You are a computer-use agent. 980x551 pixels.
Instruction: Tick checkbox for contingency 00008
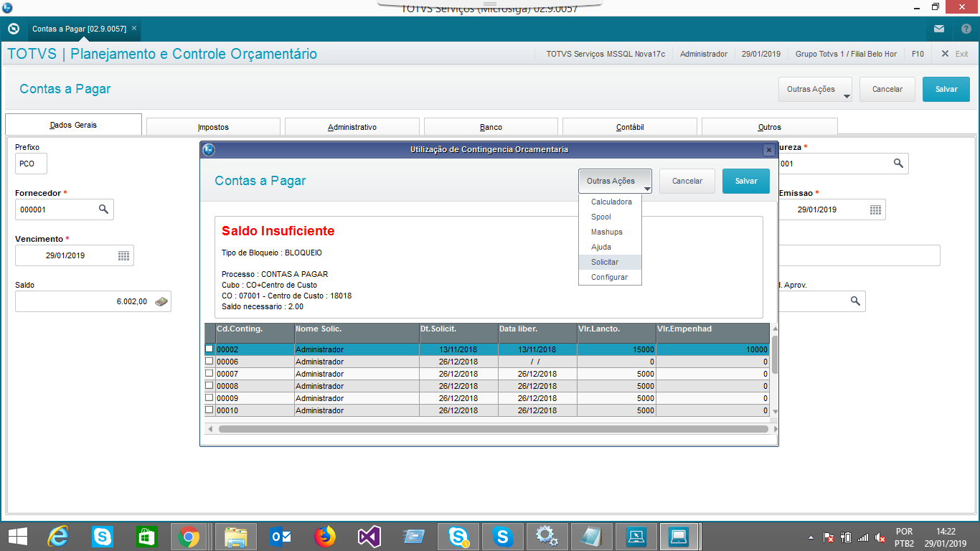click(209, 385)
